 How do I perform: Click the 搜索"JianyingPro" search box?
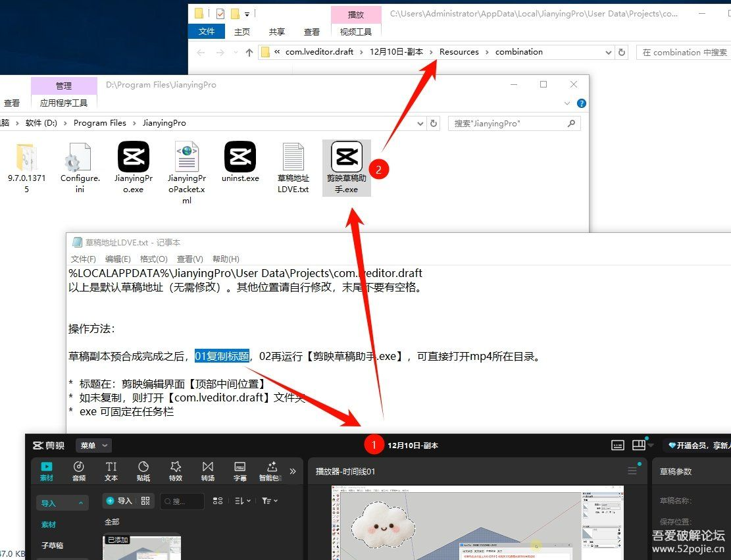coord(515,124)
